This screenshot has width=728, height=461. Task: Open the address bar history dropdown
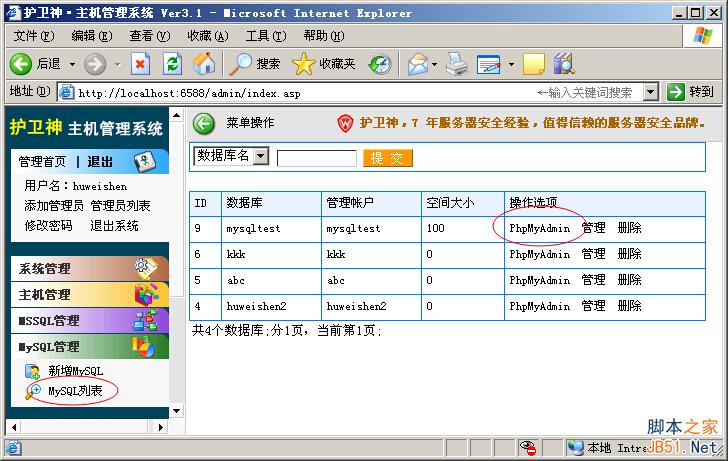[x=650, y=92]
